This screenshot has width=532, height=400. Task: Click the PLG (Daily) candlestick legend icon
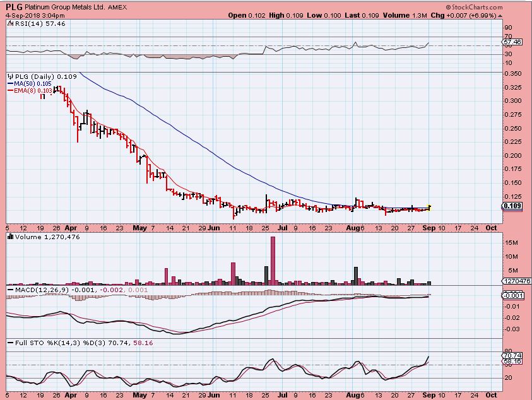tap(10, 77)
